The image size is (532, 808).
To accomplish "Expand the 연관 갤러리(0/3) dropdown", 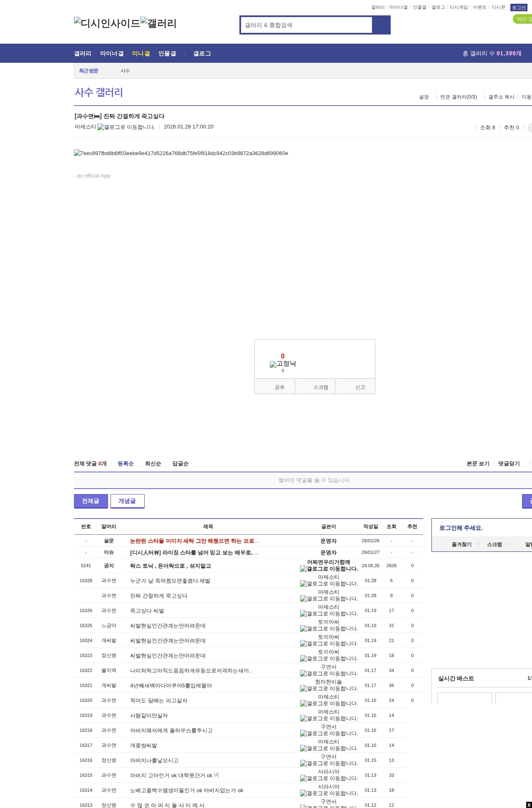I will pos(458,97).
